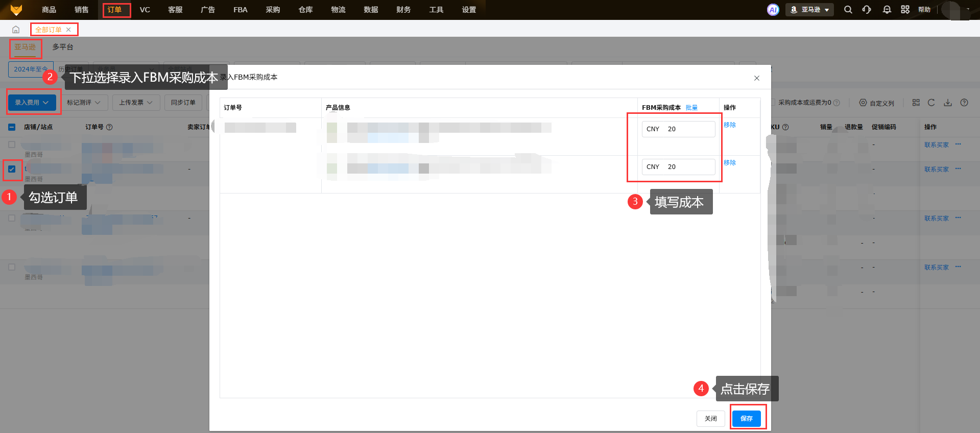Click the help icon beside the SKU column header
The image size is (980, 433).
(x=785, y=127)
